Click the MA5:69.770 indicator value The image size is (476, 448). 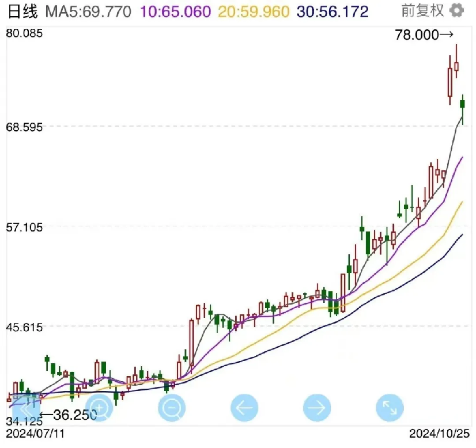tap(88, 12)
